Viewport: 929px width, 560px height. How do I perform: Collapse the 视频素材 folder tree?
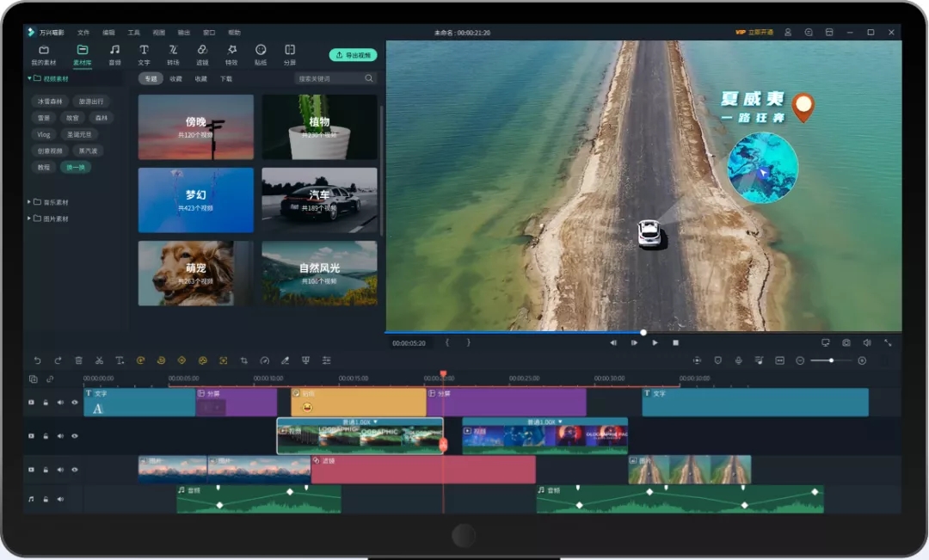coord(29,78)
